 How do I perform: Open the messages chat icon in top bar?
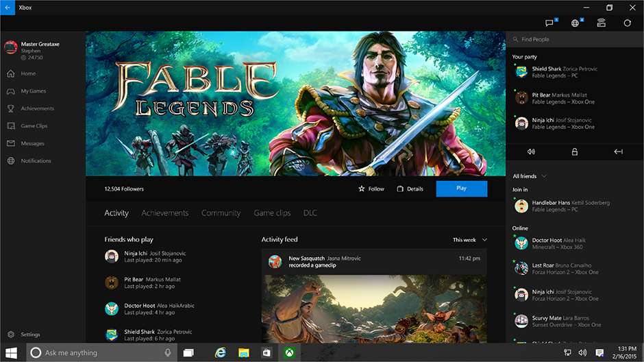549,23
